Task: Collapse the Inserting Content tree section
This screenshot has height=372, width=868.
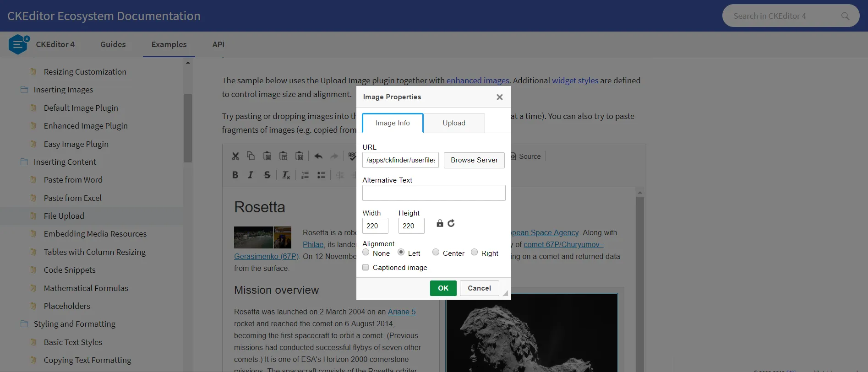Action: coord(65,162)
